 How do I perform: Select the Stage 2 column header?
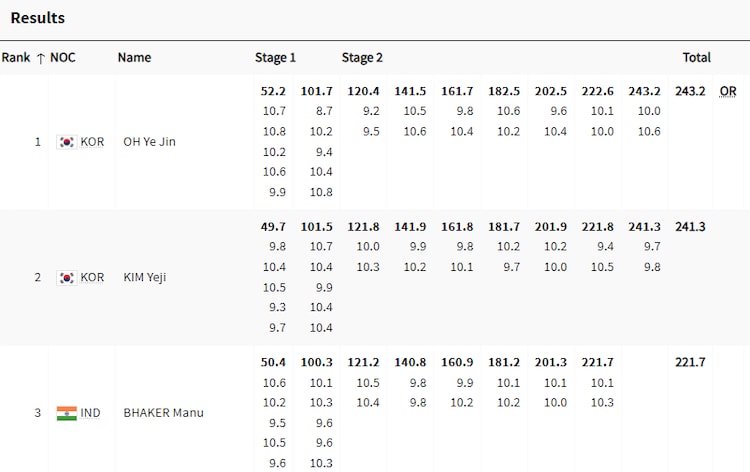coord(362,58)
